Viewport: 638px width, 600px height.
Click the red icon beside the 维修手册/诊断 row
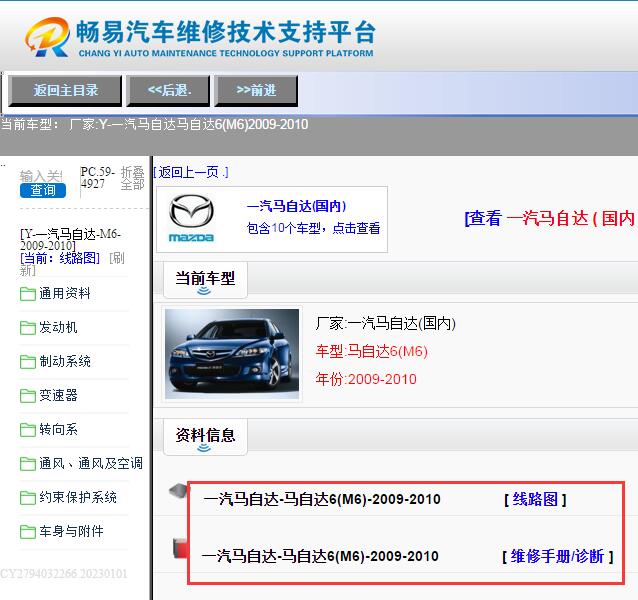pyautogui.click(x=180, y=548)
